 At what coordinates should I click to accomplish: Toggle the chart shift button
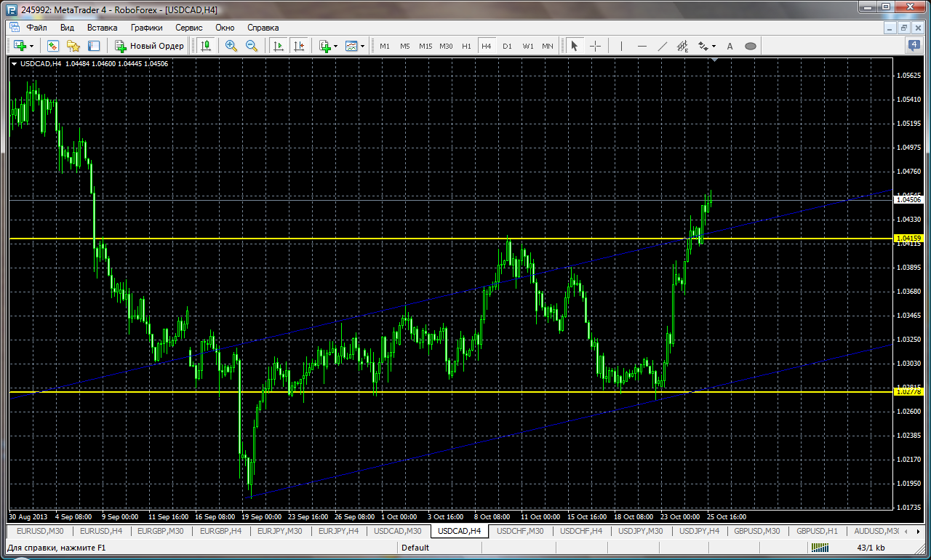tap(298, 46)
